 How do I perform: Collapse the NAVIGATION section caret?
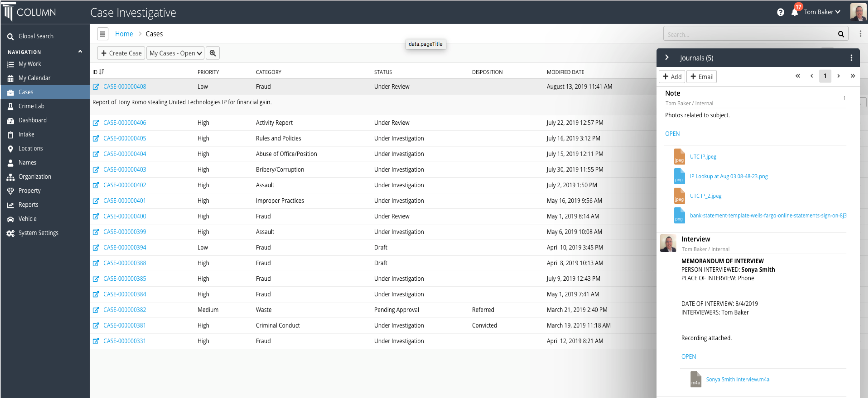80,51
